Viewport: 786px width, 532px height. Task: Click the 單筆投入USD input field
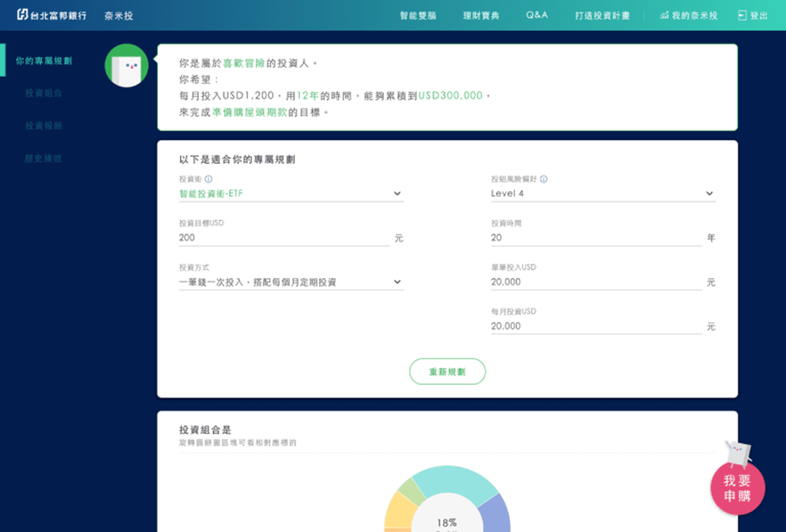(x=597, y=282)
